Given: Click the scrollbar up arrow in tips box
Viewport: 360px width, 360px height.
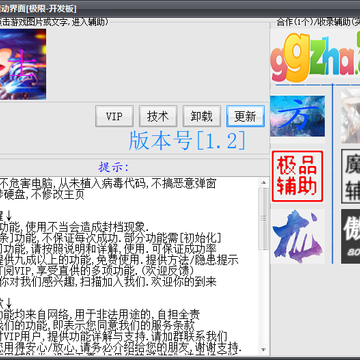Looking at the screenshot, I should (264, 182).
